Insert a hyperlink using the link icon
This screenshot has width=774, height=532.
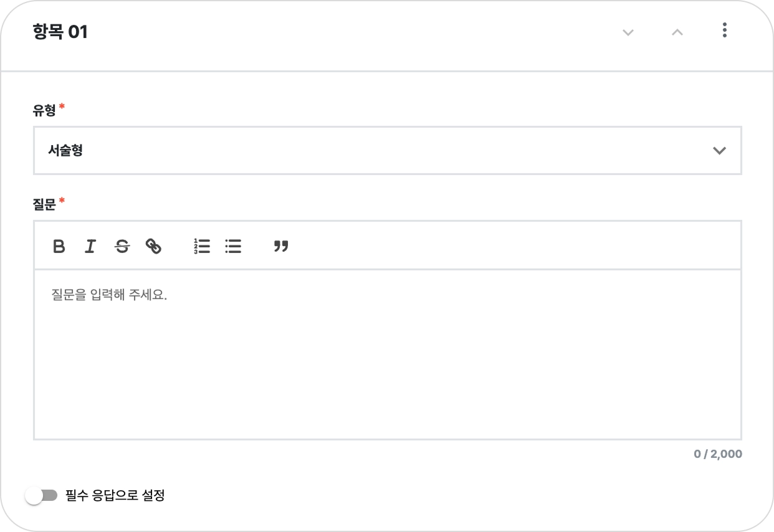tap(153, 246)
